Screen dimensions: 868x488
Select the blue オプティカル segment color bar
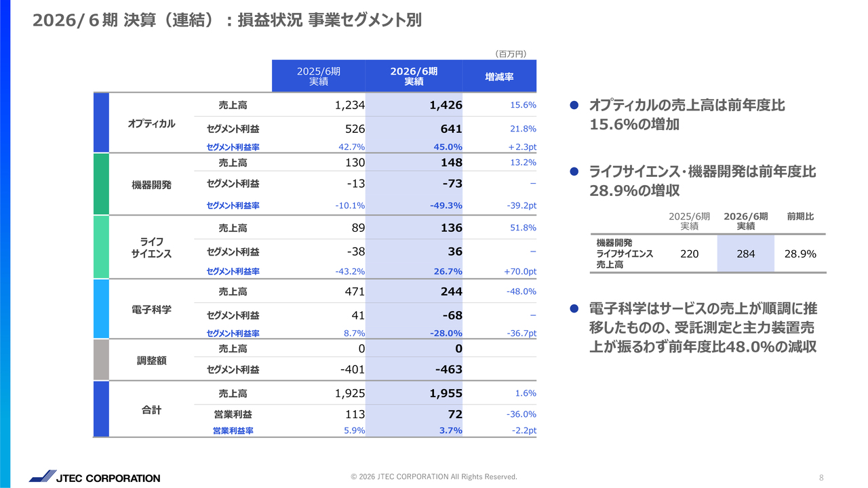click(x=101, y=123)
